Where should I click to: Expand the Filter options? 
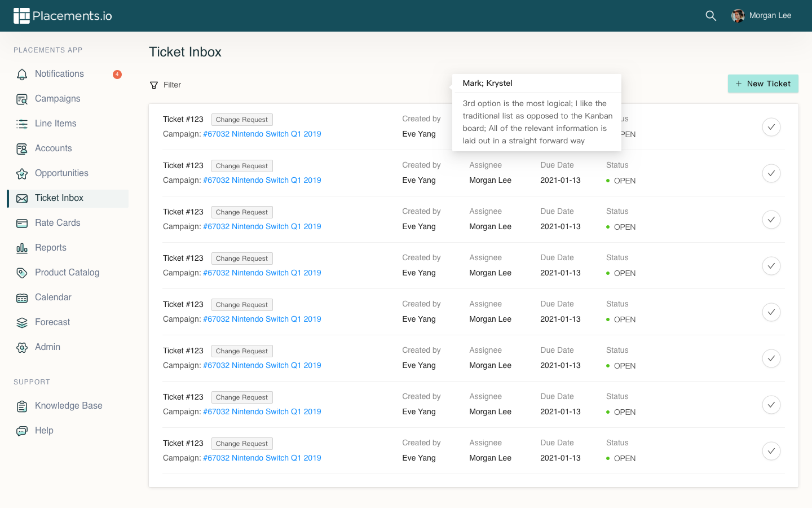pos(166,85)
